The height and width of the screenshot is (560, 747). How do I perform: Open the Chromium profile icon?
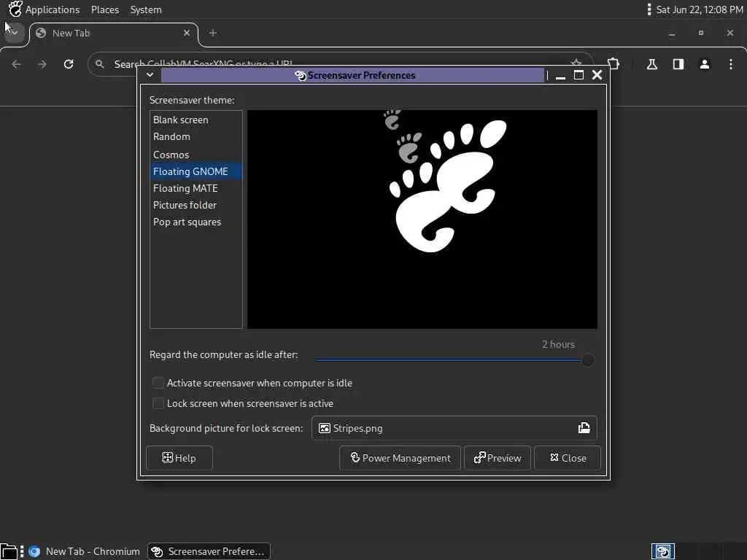pyautogui.click(x=705, y=64)
